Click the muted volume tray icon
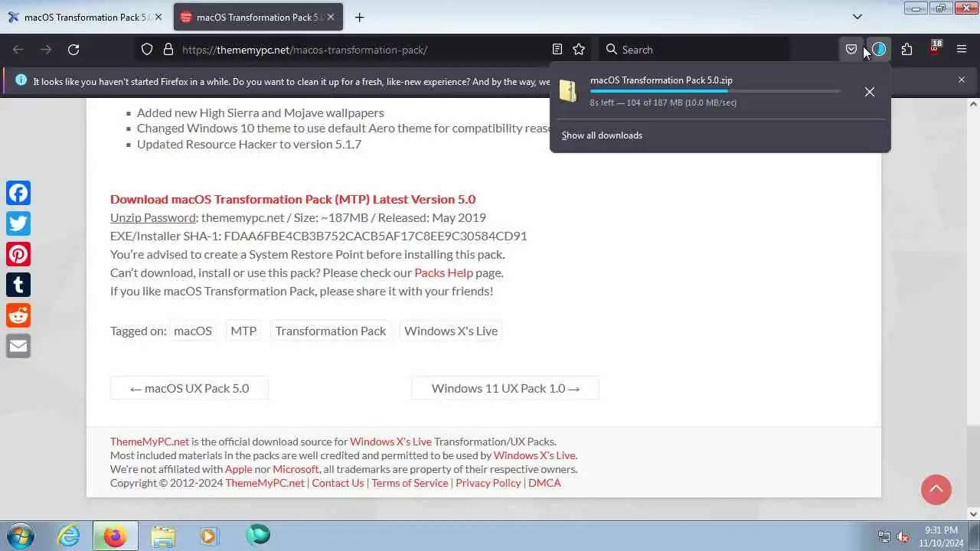This screenshot has width=980, height=551. tap(903, 536)
